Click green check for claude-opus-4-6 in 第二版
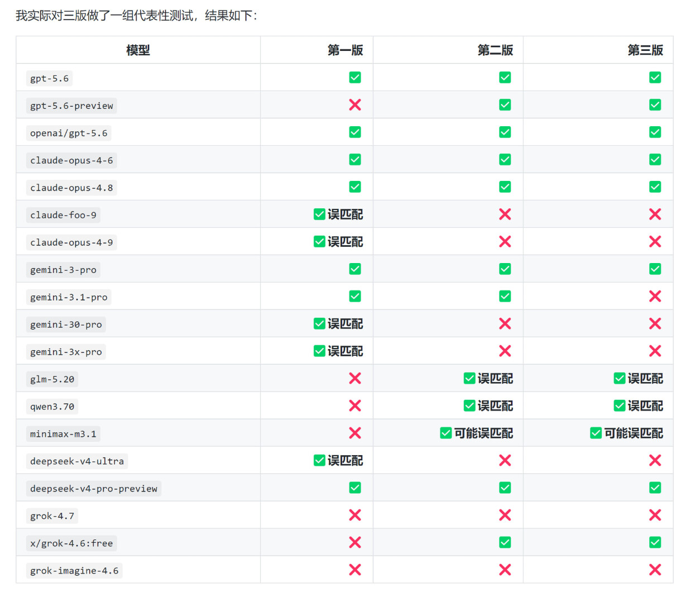The width and height of the screenshot is (700, 592). (x=505, y=160)
